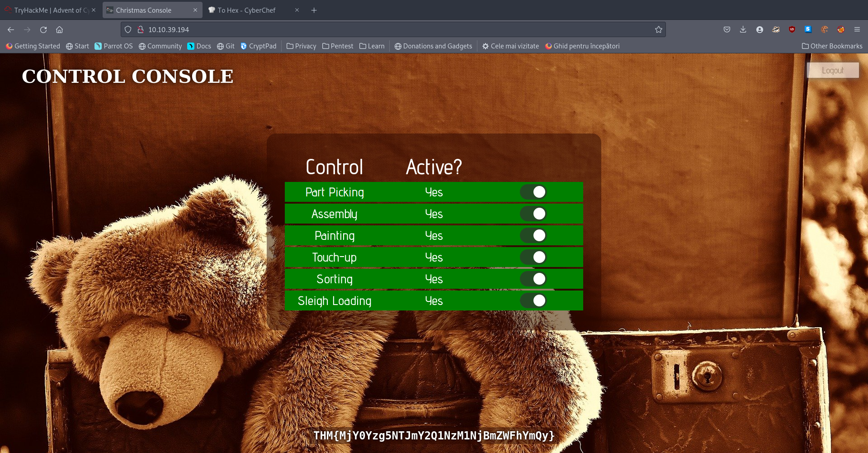Viewport: 868px width, 453px height.
Task: Toggle the Painting control switch
Action: click(533, 235)
